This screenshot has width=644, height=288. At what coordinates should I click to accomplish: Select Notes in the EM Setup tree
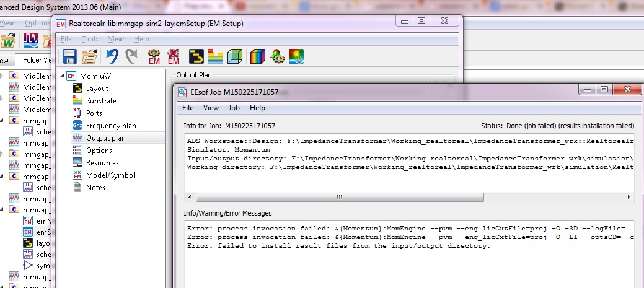point(95,187)
